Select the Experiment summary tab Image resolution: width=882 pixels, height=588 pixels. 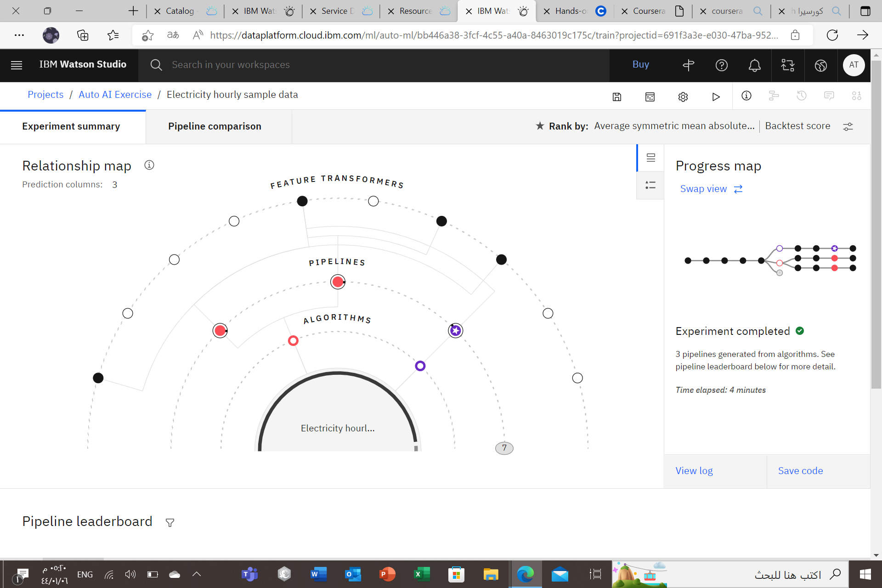(71, 126)
